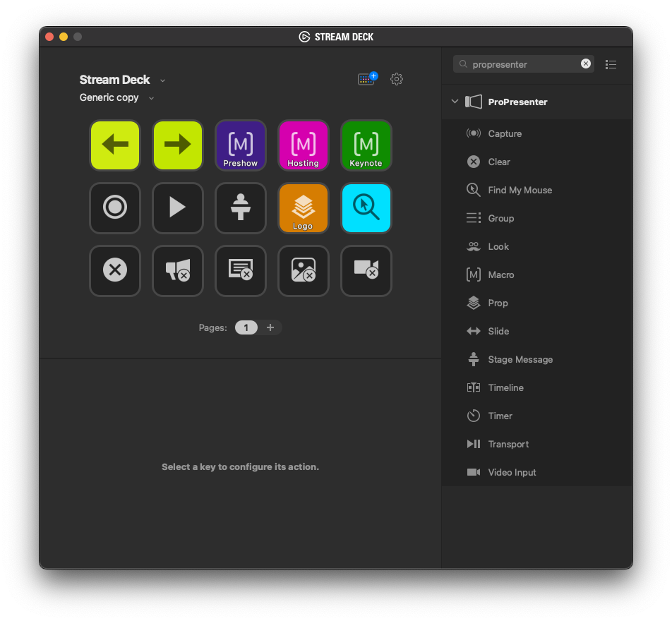Select the clear media image key
The width and height of the screenshot is (672, 621).
[x=304, y=270]
